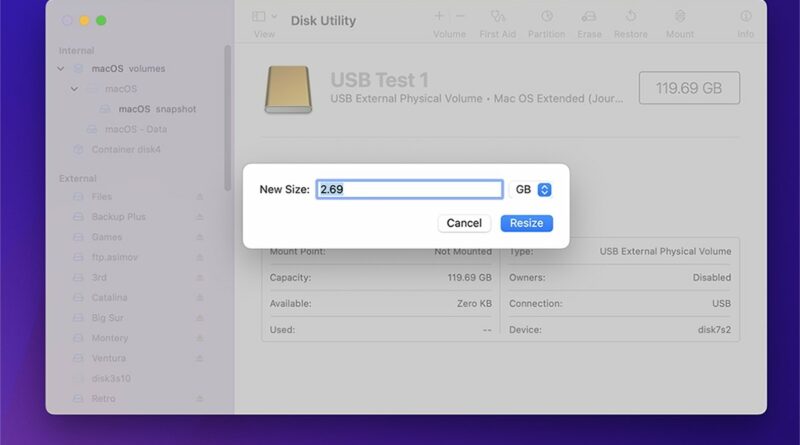Image resolution: width=800 pixels, height=445 pixels.
Task: Collapse the nested macOS volume group
Action: coord(74,89)
